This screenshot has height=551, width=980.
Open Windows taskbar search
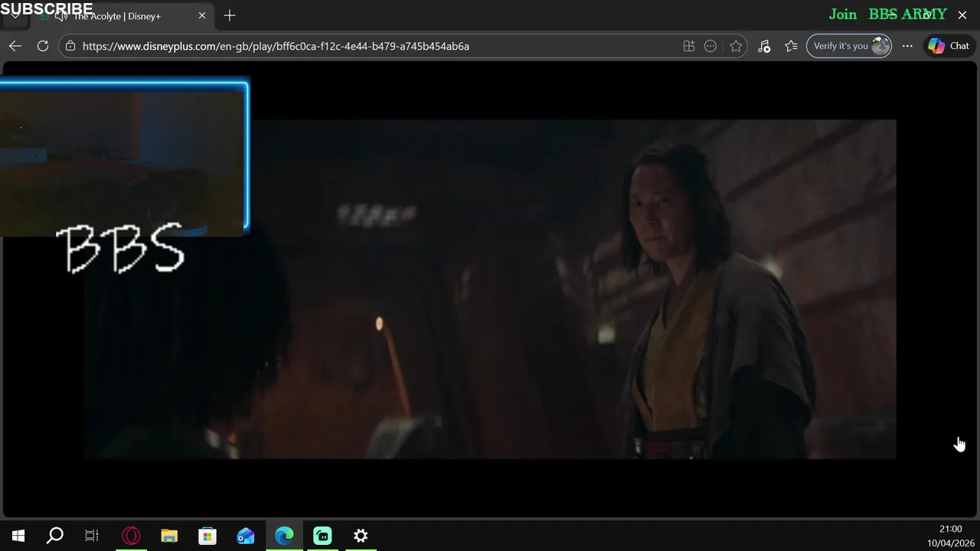tap(55, 536)
